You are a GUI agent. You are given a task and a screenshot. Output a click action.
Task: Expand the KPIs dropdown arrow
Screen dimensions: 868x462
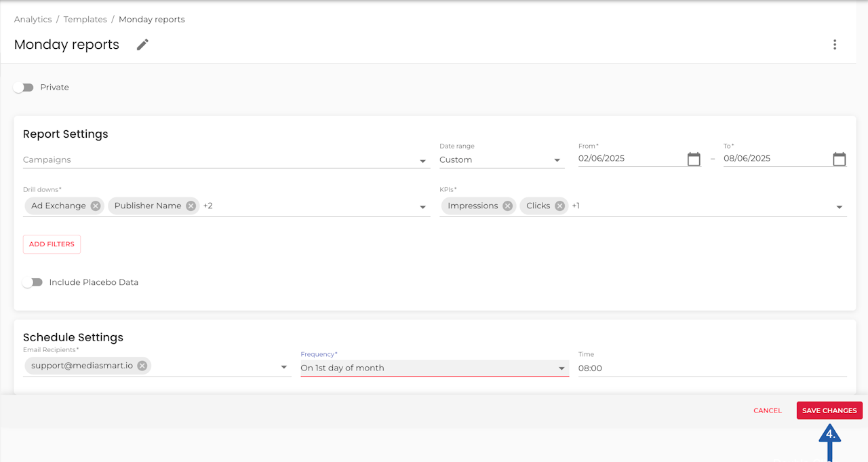[x=840, y=207]
